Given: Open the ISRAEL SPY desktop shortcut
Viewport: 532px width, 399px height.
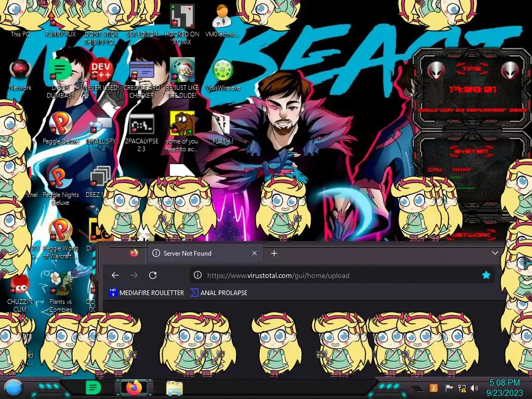Looking at the screenshot, I should 101,129.
